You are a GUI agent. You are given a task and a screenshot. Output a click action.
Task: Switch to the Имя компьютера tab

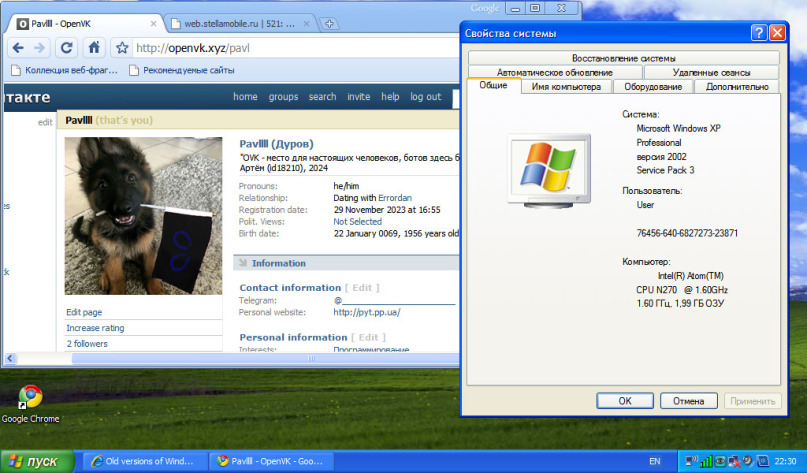point(566,87)
